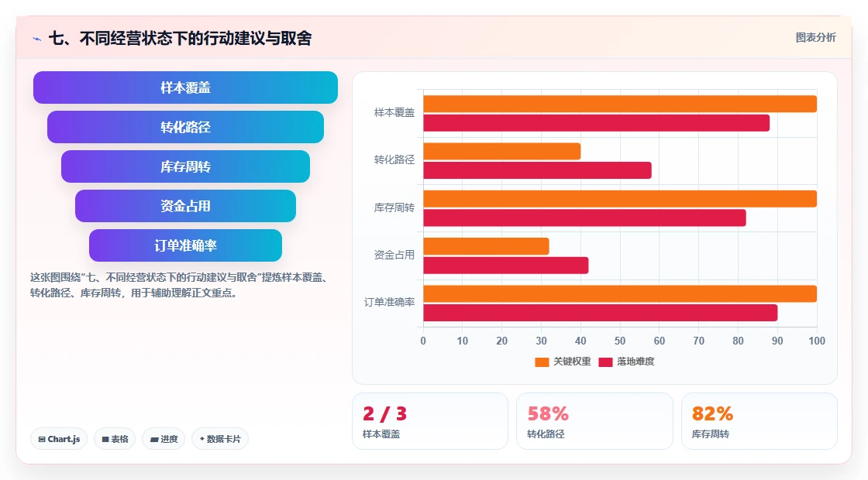Click the 2 / 3 样本覆盖 data card
Viewport: 868px width, 480px height.
click(430, 421)
